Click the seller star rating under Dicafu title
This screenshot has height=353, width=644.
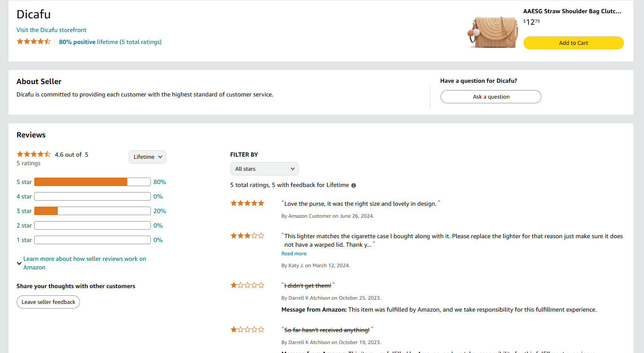pyautogui.click(x=34, y=41)
